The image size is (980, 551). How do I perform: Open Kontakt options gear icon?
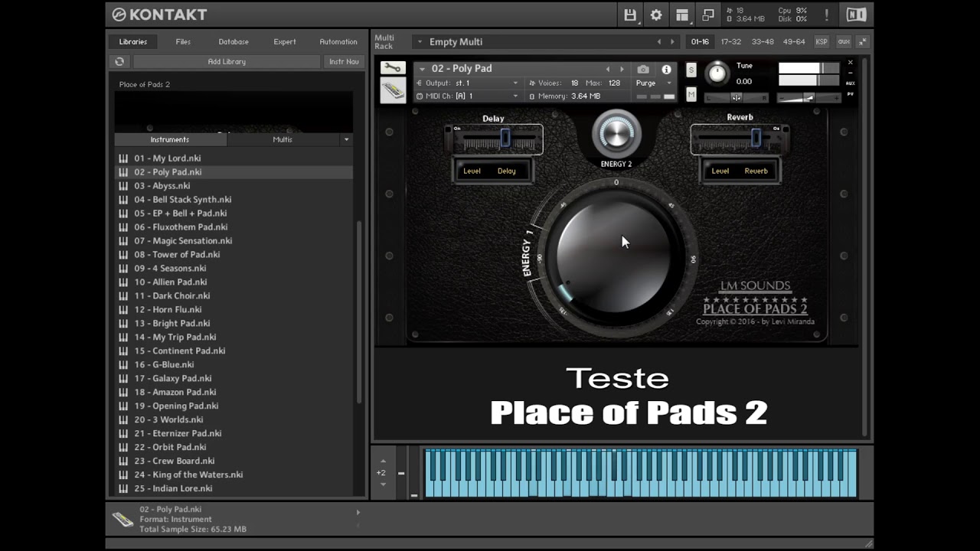click(x=656, y=15)
